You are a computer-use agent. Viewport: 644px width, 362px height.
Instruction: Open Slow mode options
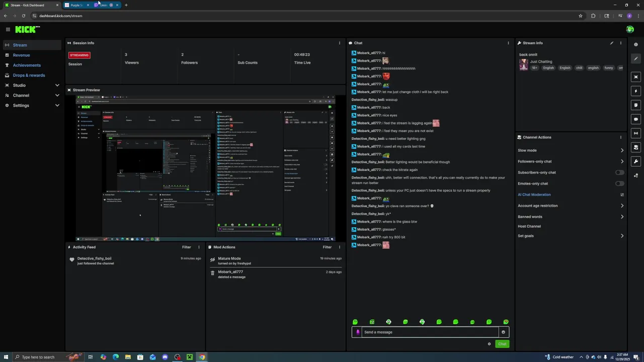tap(571, 150)
